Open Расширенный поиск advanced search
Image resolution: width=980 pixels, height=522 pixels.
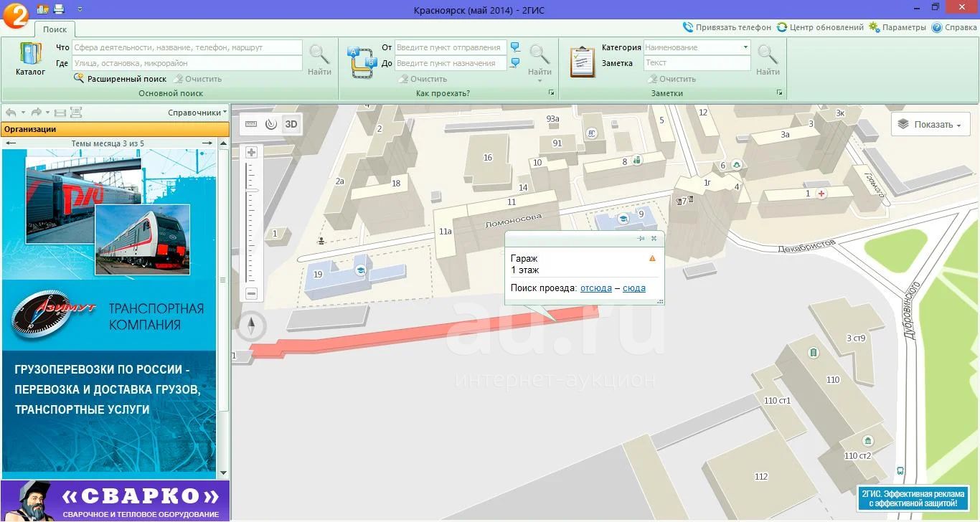(121, 79)
